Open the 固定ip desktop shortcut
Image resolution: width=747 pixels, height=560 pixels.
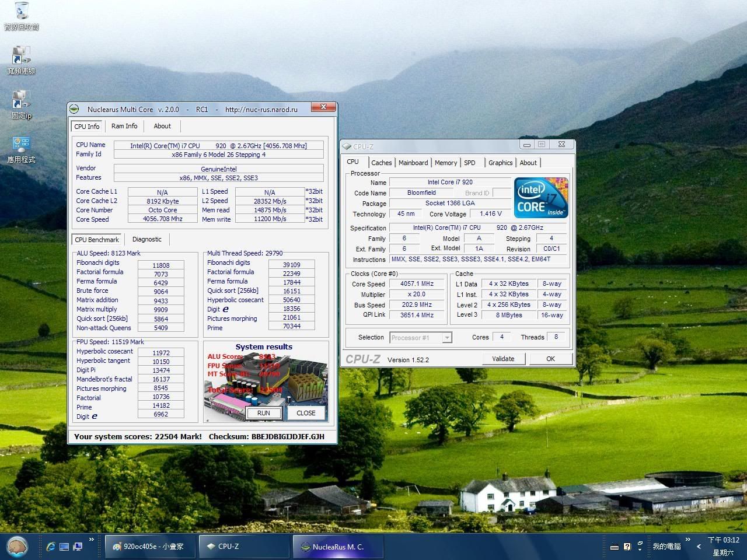[x=21, y=104]
